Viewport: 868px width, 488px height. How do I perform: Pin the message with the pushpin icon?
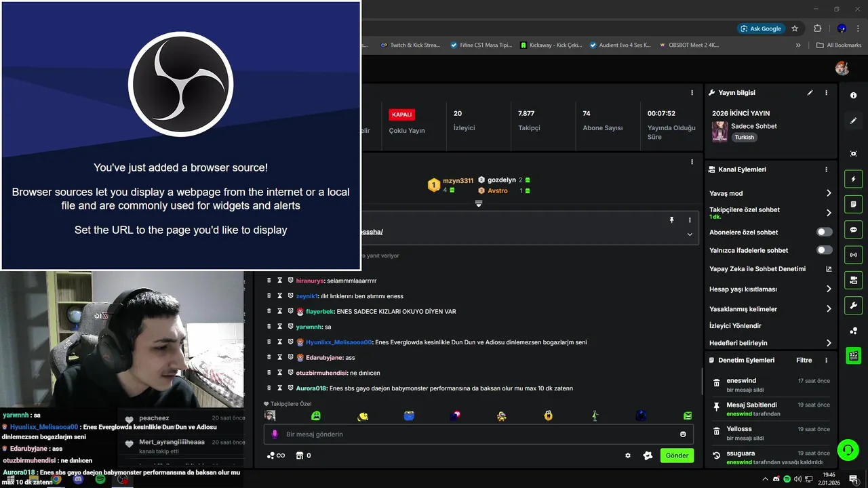(x=671, y=220)
